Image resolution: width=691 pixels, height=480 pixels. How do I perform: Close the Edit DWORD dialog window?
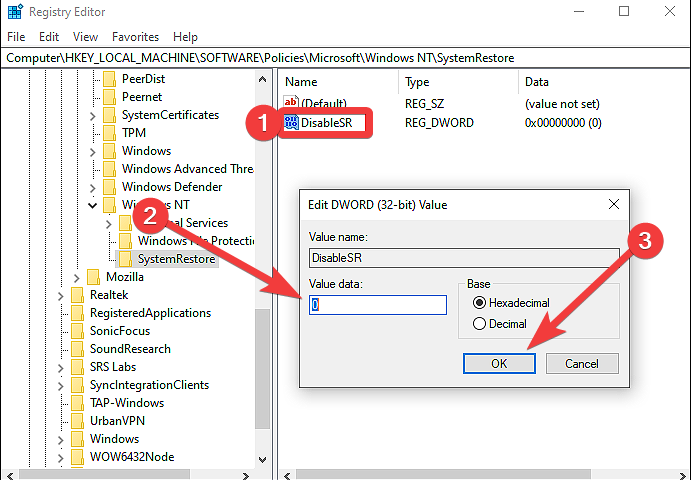tap(613, 205)
